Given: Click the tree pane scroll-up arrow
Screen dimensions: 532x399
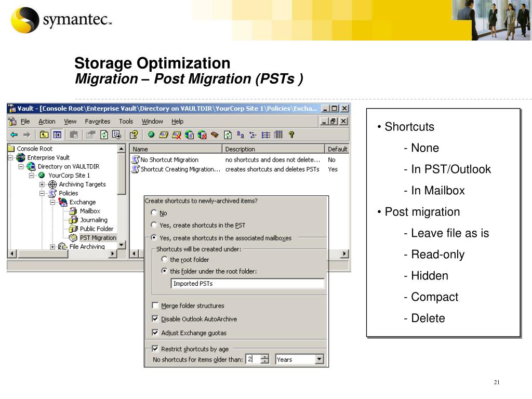Looking at the screenshot, I should click(122, 149).
